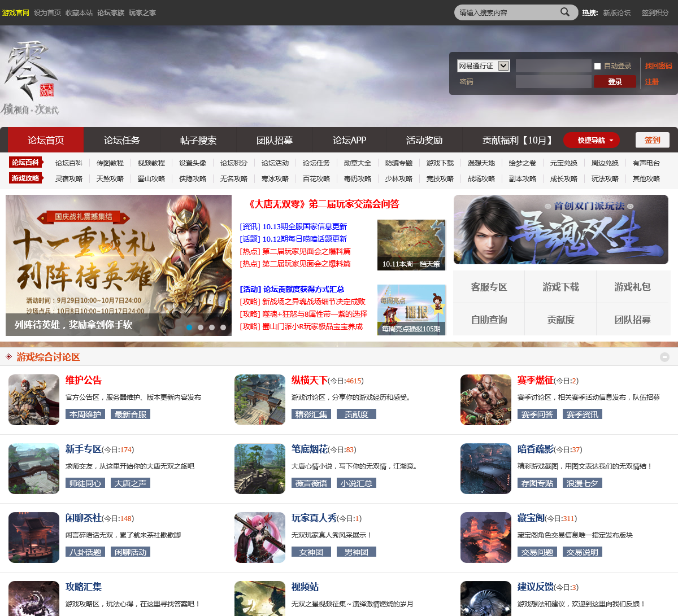Open the 网易通行证 account type dropdown
Screen dimensions: 678x616
[484, 66]
